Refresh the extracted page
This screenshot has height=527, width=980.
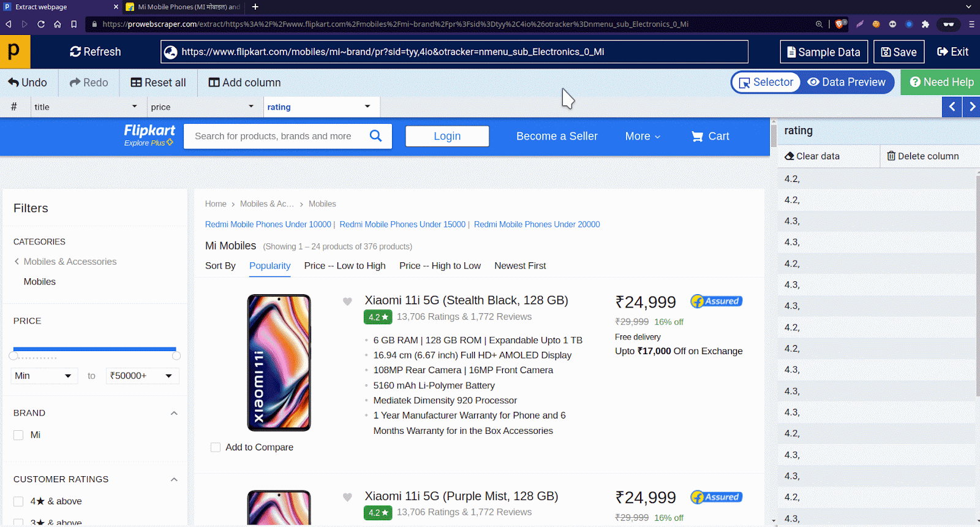point(95,51)
